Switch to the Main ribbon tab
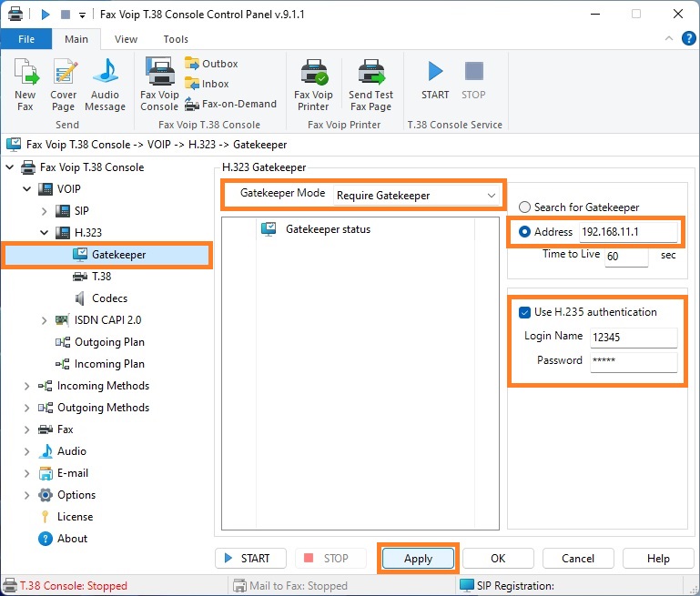Image resolution: width=700 pixels, height=596 pixels. (76, 39)
